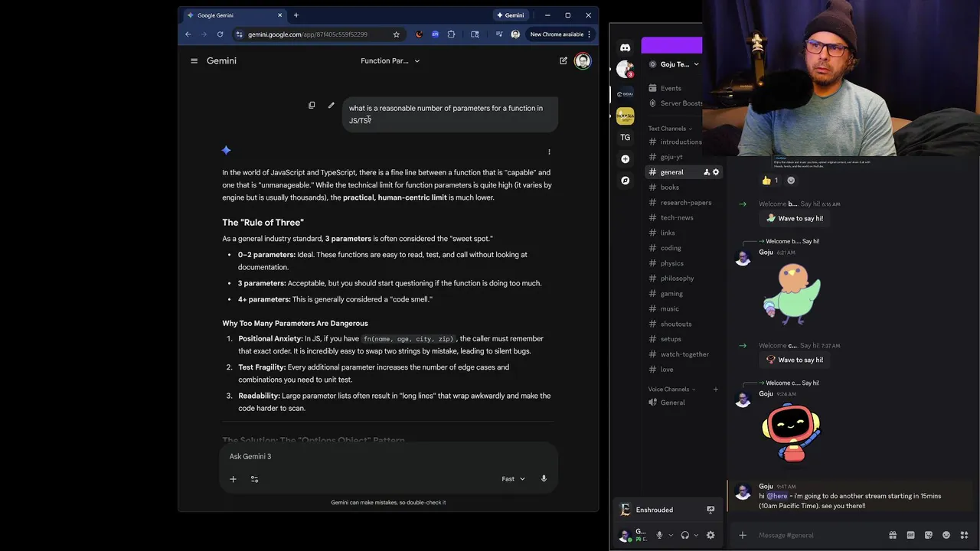Open Discord's Discover compass icon
This screenshot has width=980, height=551.
(x=625, y=181)
